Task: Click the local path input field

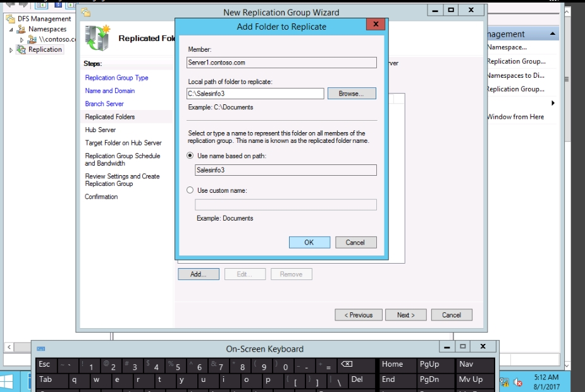Action: [256, 94]
